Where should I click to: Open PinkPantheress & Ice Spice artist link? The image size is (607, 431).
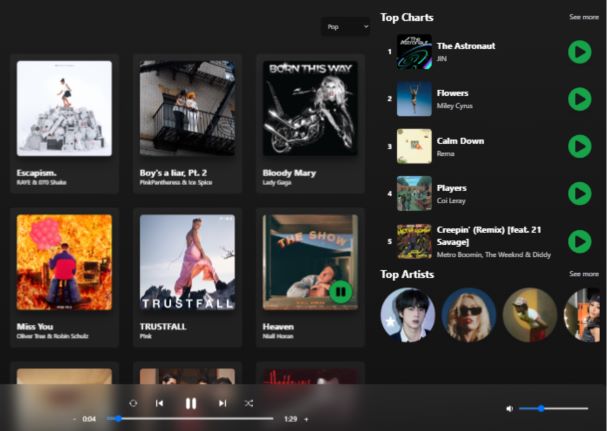click(x=176, y=182)
